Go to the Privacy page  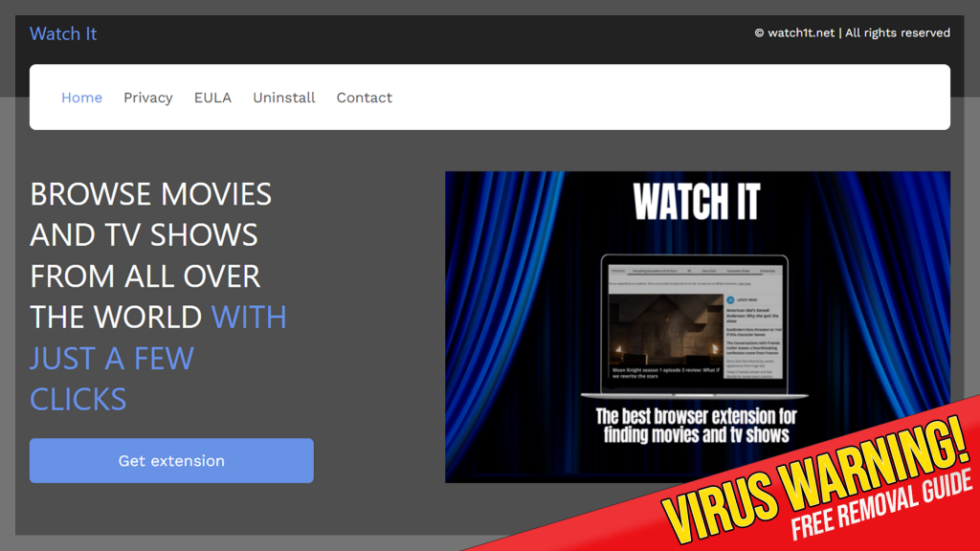(147, 98)
